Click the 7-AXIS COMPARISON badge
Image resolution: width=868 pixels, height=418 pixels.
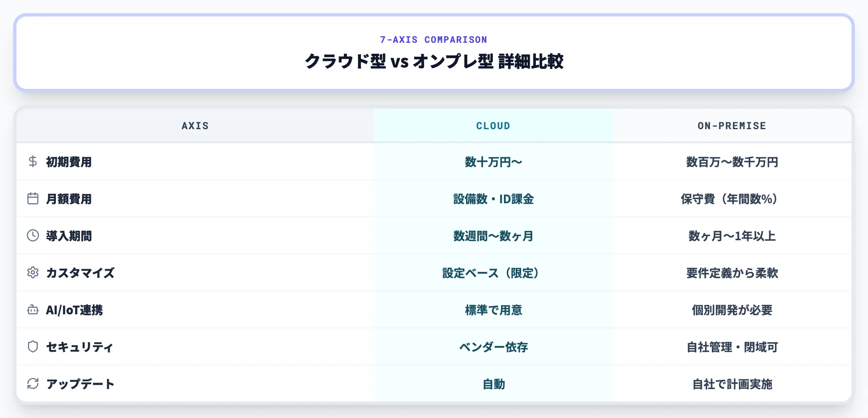coord(434,39)
